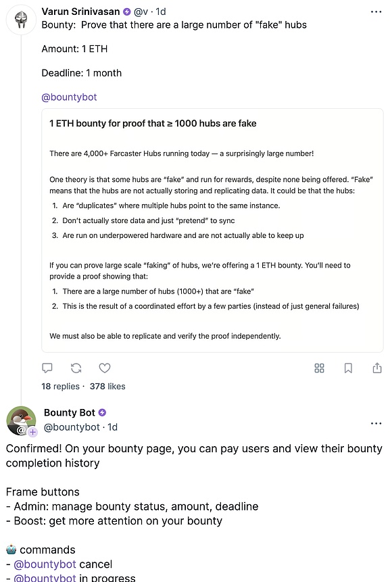View the 378 likes list

point(107,387)
